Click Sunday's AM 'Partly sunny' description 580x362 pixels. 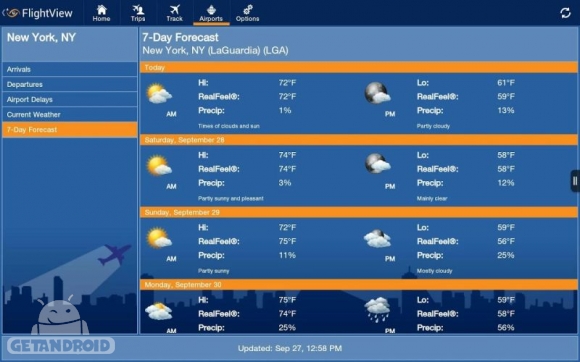tap(213, 271)
